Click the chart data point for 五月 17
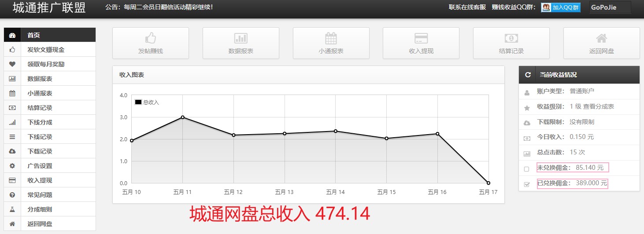This screenshot has height=234, width=644. point(489,183)
